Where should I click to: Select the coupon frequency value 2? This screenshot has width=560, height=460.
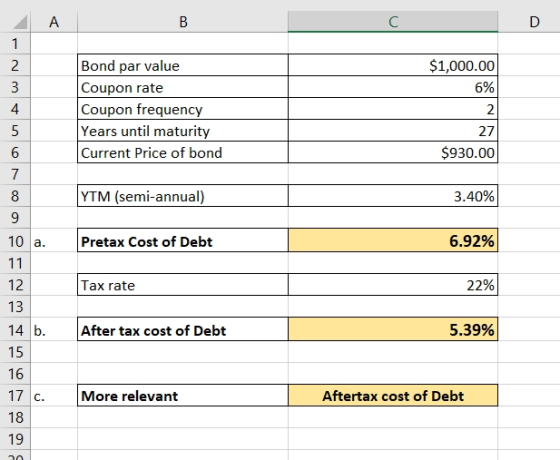[x=393, y=109]
